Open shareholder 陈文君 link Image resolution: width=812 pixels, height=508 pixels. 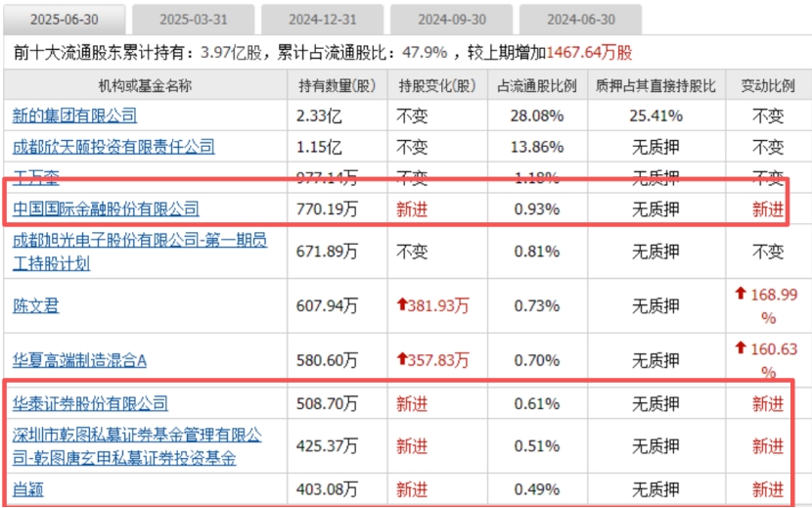[36, 305]
